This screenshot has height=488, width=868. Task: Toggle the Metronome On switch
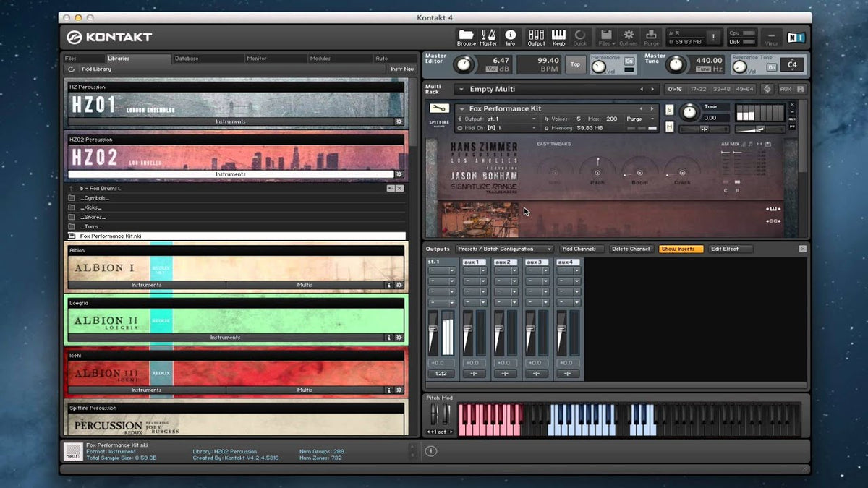(629, 61)
